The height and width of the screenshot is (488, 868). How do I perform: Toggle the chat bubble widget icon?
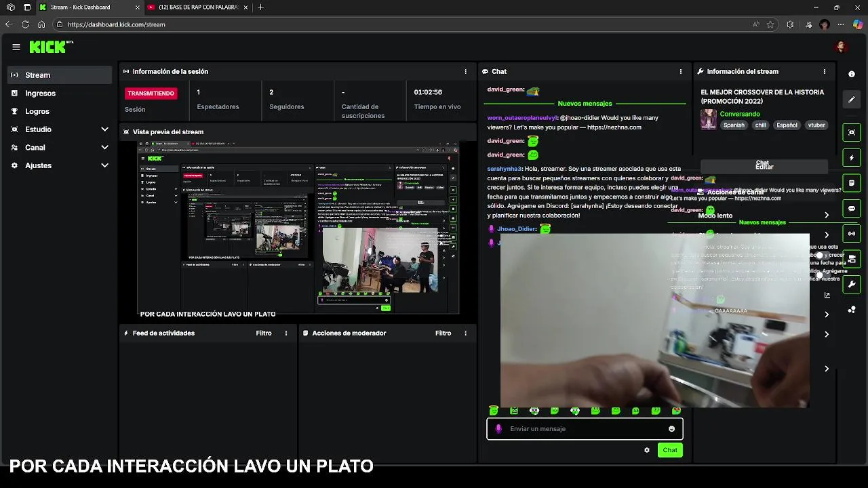(x=852, y=208)
